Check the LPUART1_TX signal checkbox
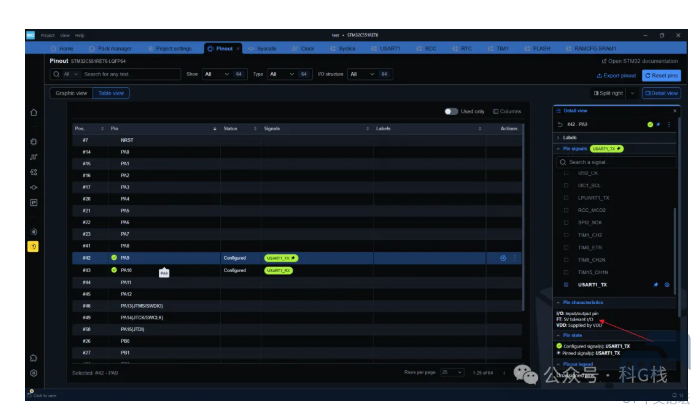 click(x=566, y=198)
